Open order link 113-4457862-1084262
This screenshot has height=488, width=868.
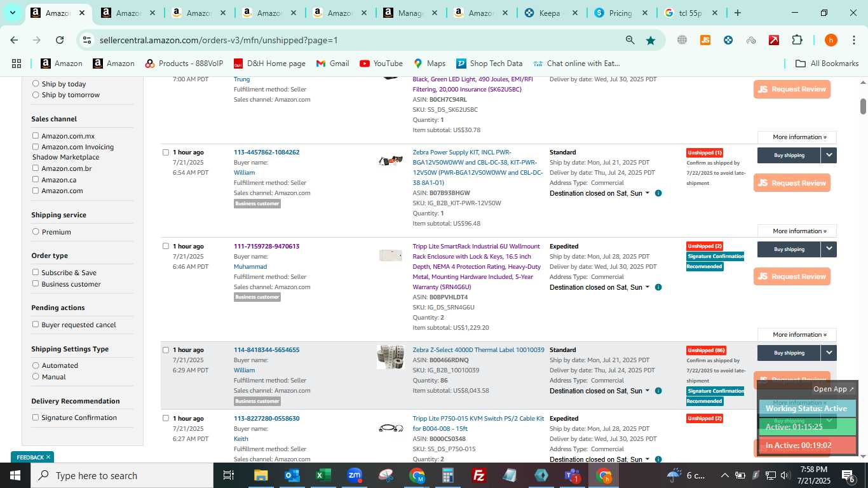266,152
